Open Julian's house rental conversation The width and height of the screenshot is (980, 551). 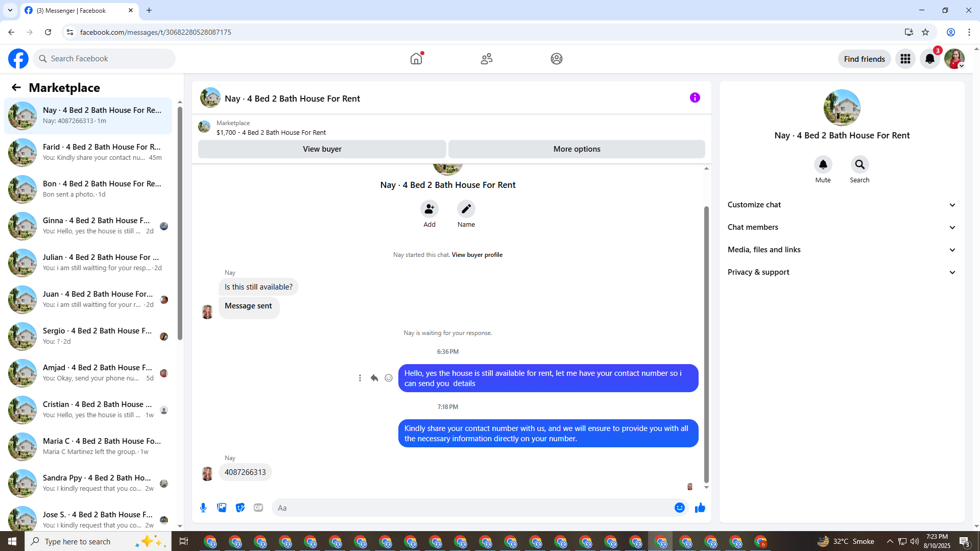point(88,262)
